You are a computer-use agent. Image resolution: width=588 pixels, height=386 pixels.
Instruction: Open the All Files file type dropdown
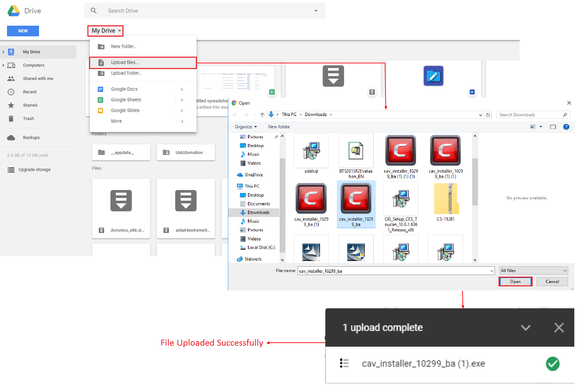[533, 270]
